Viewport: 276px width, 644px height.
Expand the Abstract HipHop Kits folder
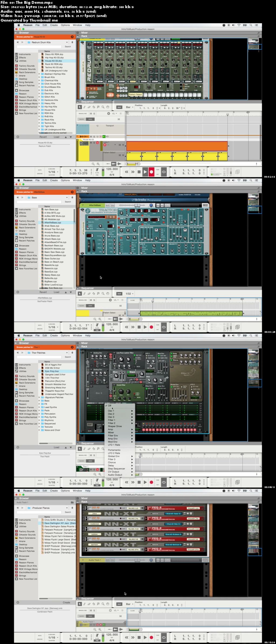tap(39, 74)
